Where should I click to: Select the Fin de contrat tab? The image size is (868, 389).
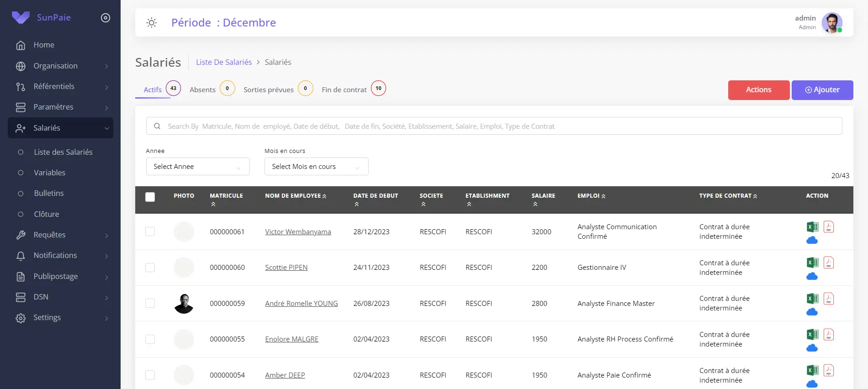[x=344, y=89]
